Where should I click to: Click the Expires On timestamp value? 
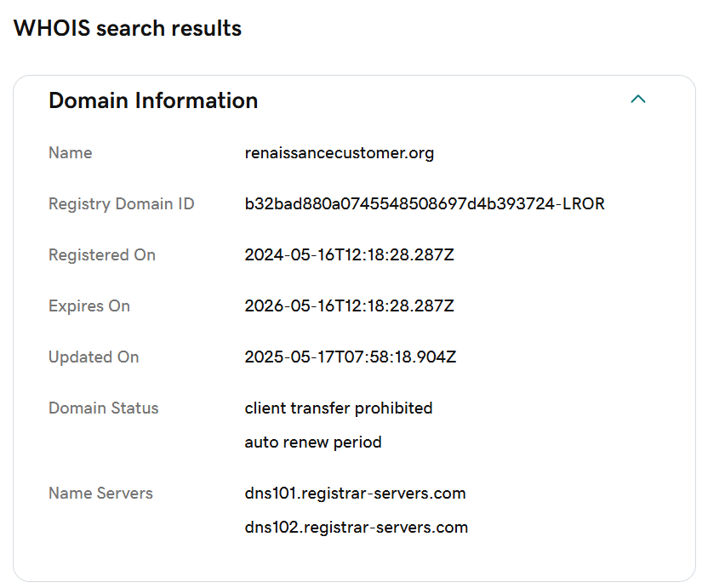tap(349, 305)
